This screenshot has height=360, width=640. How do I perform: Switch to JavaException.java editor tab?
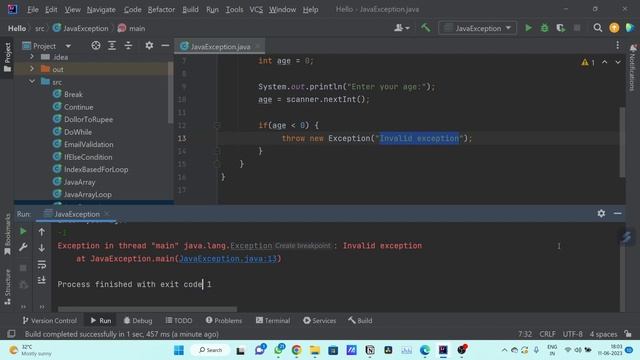220,47
